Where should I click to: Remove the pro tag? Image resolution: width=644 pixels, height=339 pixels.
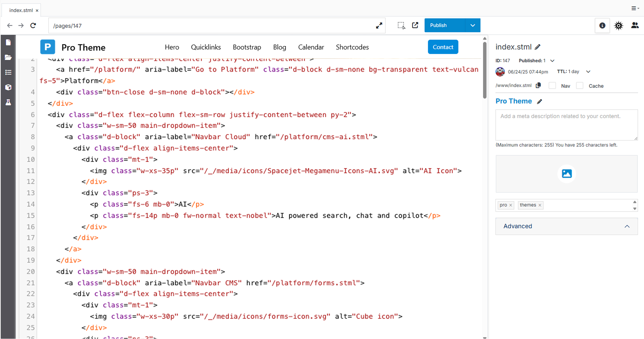511,205
